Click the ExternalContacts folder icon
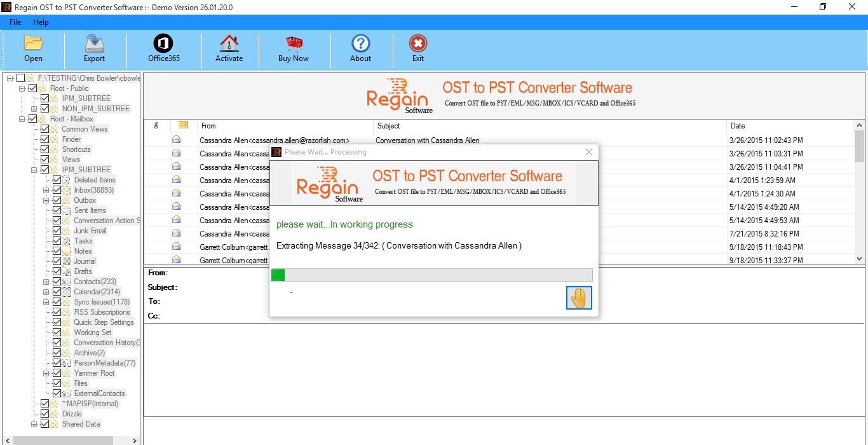This screenshot has height=445, width=868. pos(66,394)
